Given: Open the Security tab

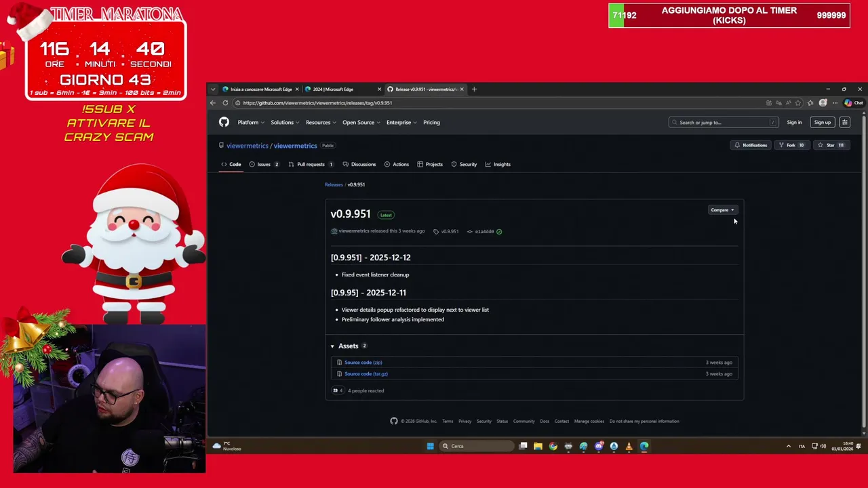Looking at the screenshot, I should [x=465, y=164].
